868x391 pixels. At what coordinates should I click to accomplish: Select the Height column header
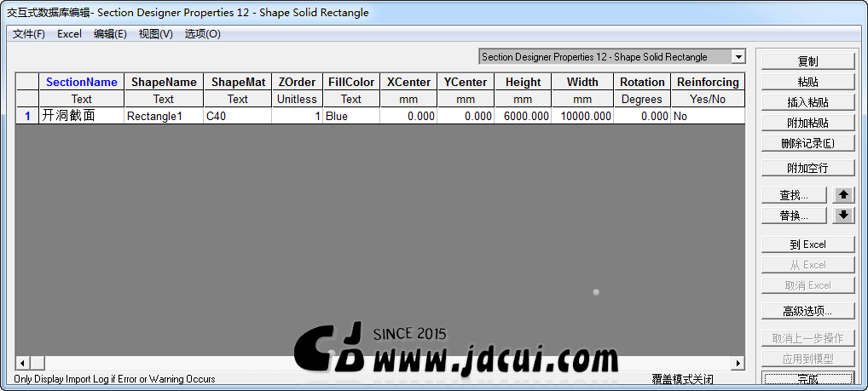(524, 83)
